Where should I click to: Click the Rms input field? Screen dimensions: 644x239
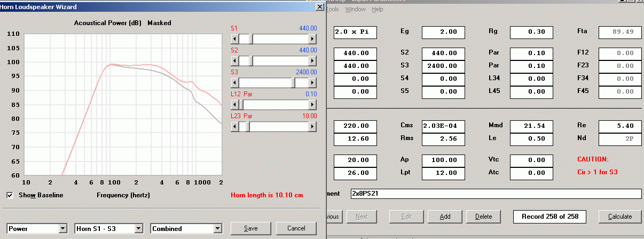[x=443, y=139]
